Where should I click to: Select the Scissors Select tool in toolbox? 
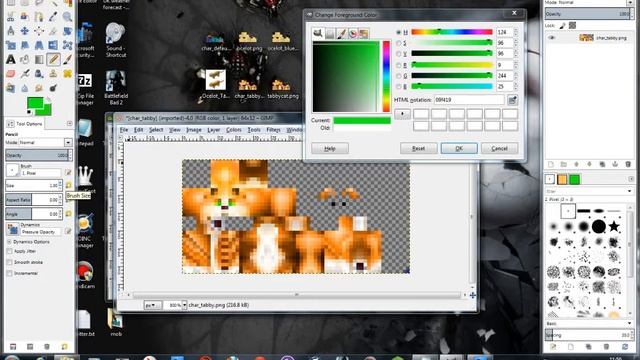pos(11,17)
